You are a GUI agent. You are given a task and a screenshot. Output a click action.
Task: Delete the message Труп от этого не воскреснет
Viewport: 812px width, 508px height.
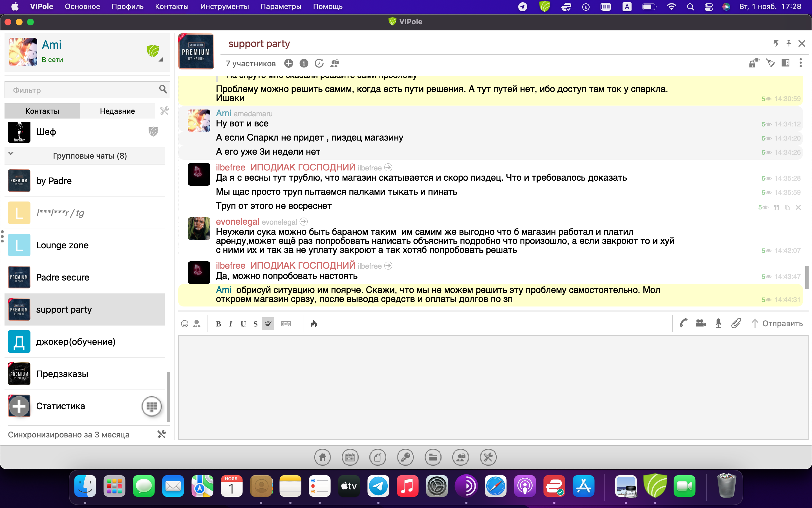click(x=798, y=208)
